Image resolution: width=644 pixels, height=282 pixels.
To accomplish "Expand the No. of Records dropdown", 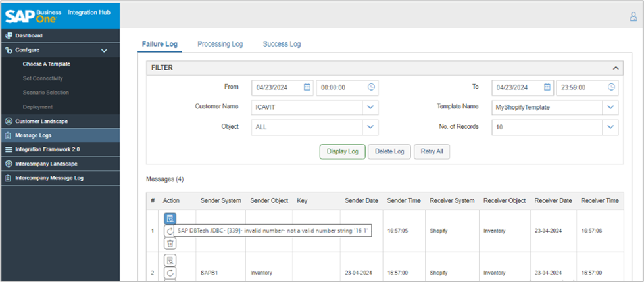I will [610, 127].
